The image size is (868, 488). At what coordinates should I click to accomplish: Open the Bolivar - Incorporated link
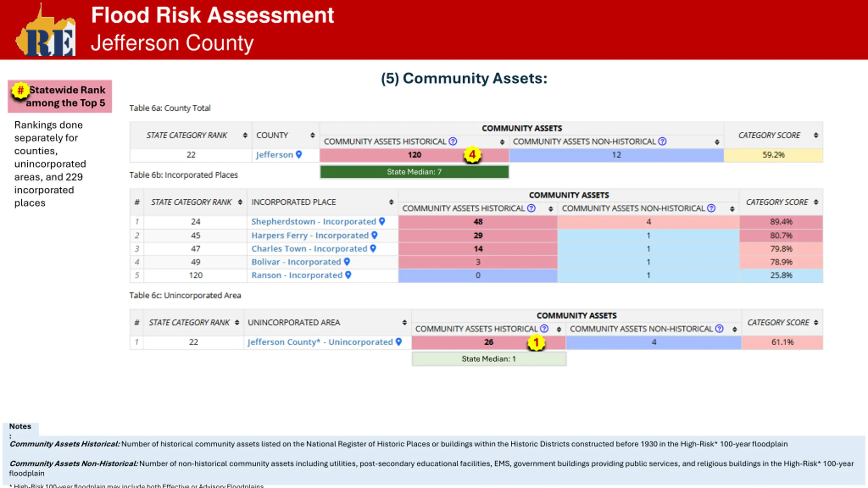[x=296, y=262]
